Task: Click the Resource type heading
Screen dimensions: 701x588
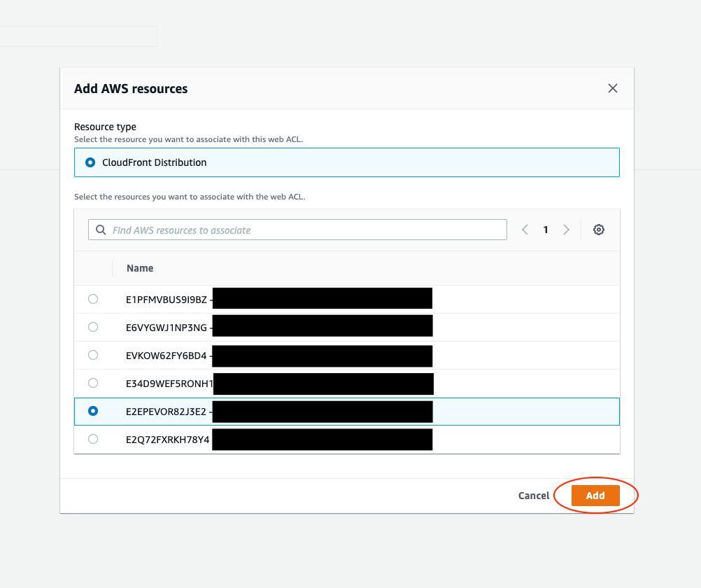Action: click(105, 127)
